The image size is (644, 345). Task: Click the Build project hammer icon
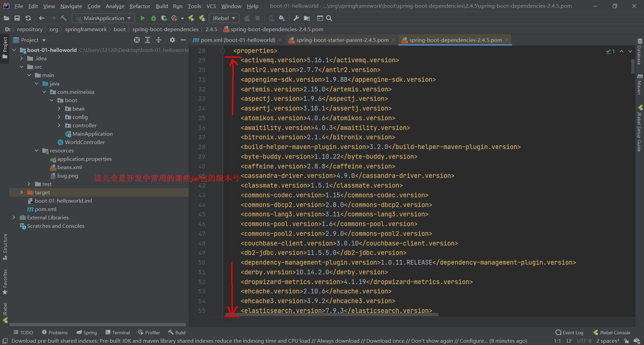(x=64, y=18)
